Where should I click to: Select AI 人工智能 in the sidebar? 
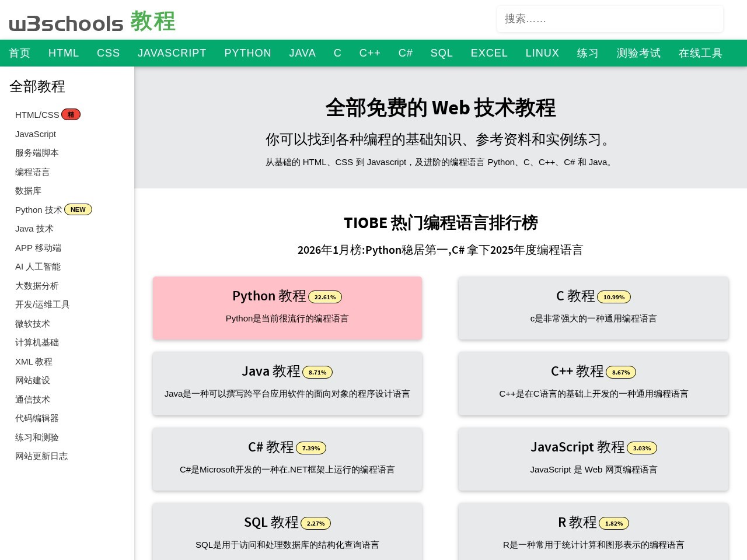37,267
